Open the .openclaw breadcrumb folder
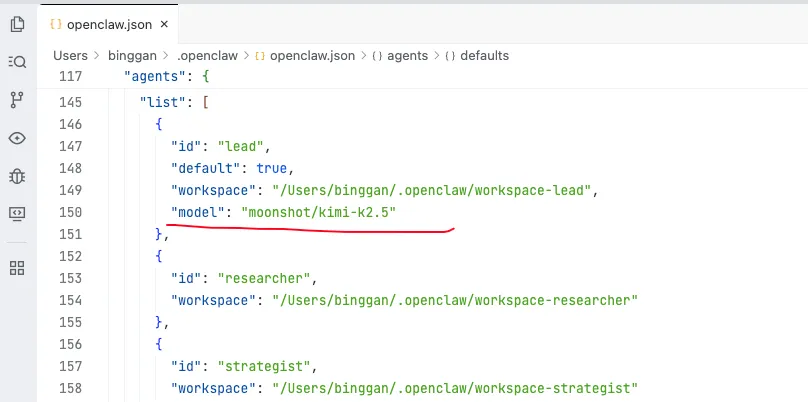Screen dimensions: 808x402 click(206, 55)
